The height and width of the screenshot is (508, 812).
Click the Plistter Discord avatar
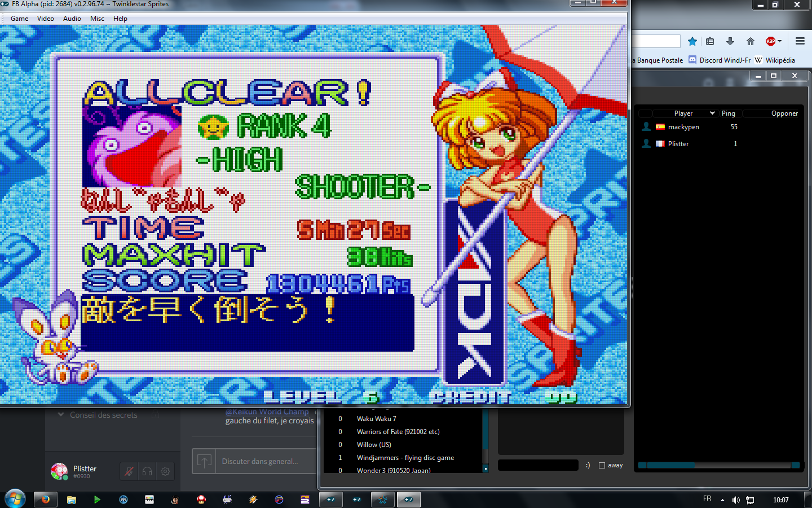(59, 471)
